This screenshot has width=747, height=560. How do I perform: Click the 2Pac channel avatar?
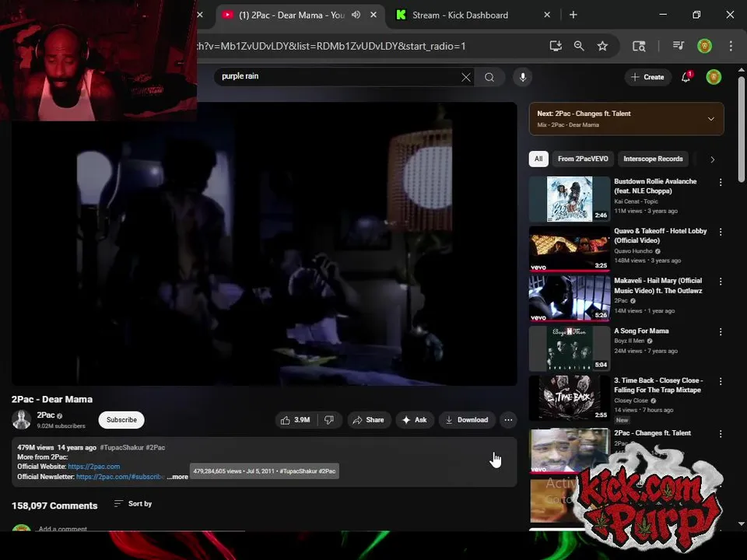point(22,419)
